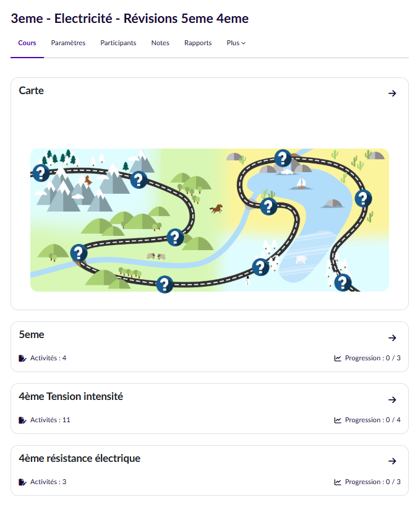Go to the Notes tab
This screenshot has height=512, width=420.
pos(160,43)
